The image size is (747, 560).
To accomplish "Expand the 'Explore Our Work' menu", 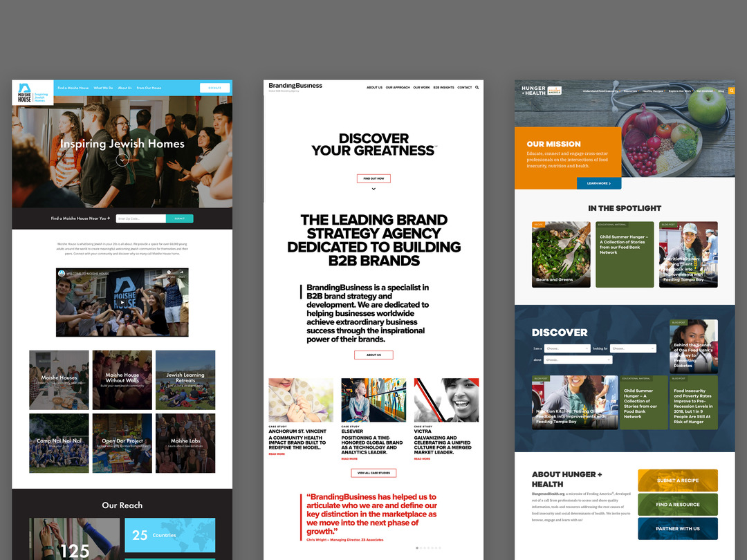I will pyautogui.click(x=681, y=91).
